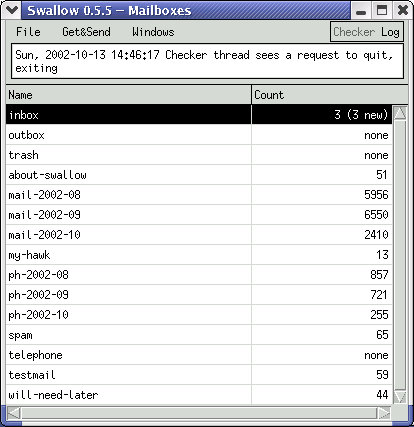This screenshot has width=414, height=427.
Task: Click the about-swallow count 51 cell
Action: (322, 175)
